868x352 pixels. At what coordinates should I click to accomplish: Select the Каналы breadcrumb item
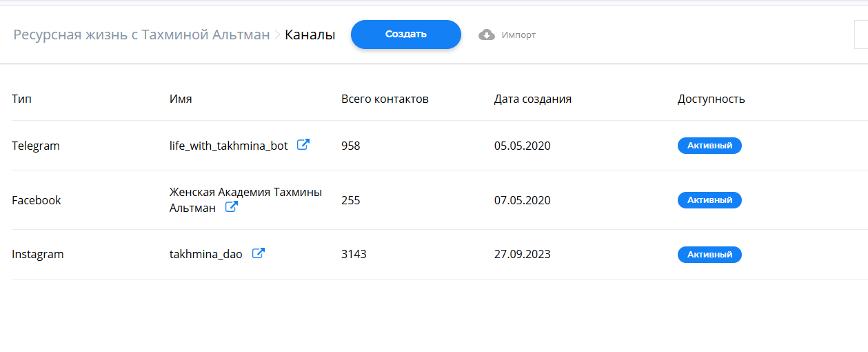click(310, 35)
